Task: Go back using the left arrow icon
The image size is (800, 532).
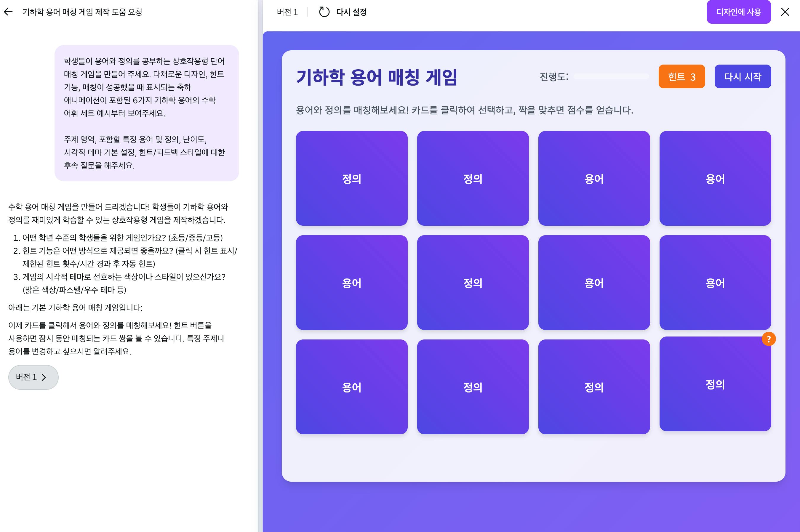Action: click(8, 12)
